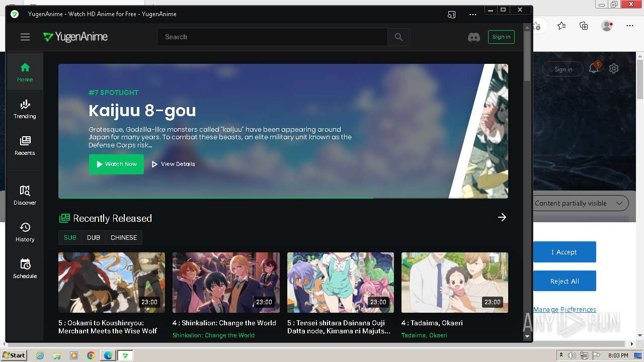Launch Internet Explorer from taskbar
This screenshot has width=644, height=362.
point(40,355)
